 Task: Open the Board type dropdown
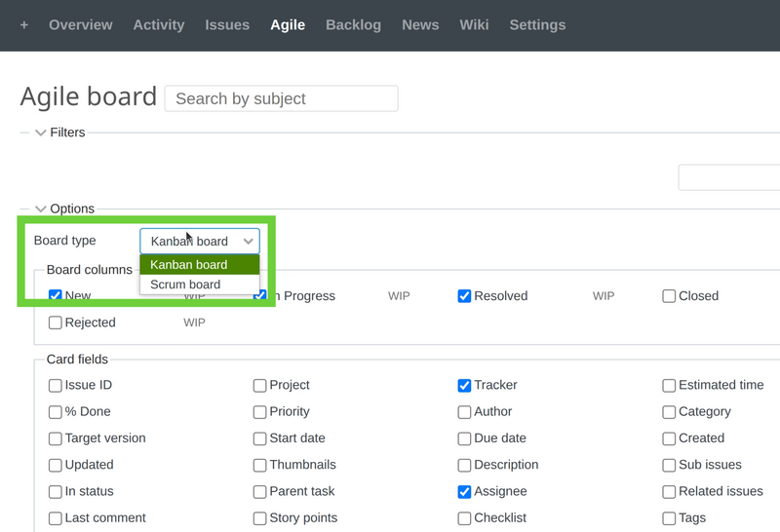pos(200,241)
